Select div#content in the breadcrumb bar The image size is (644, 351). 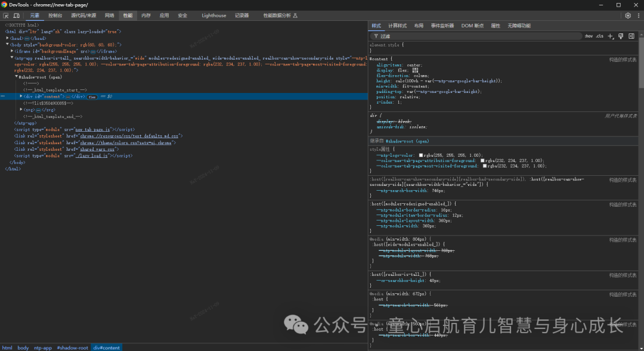click(x=106, y=347)
